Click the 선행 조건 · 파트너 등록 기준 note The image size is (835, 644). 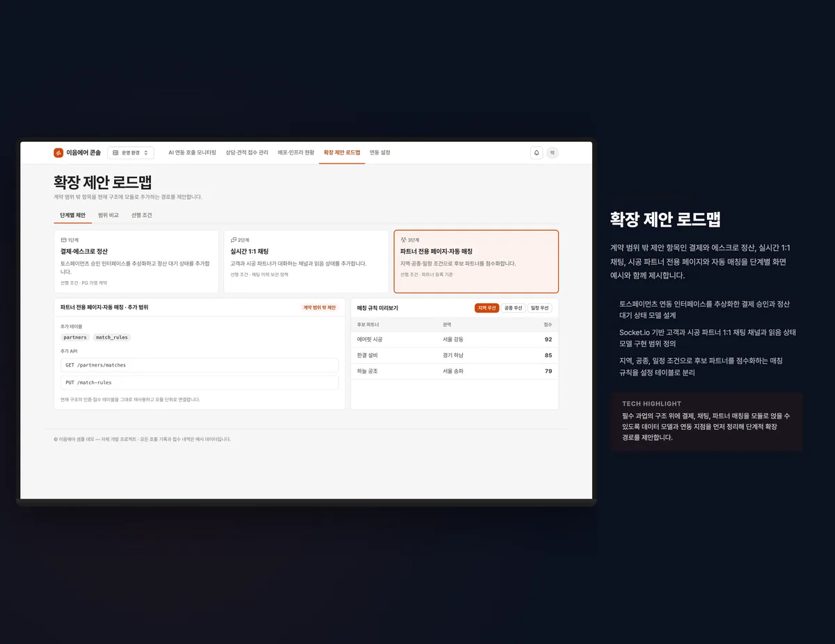427,275
